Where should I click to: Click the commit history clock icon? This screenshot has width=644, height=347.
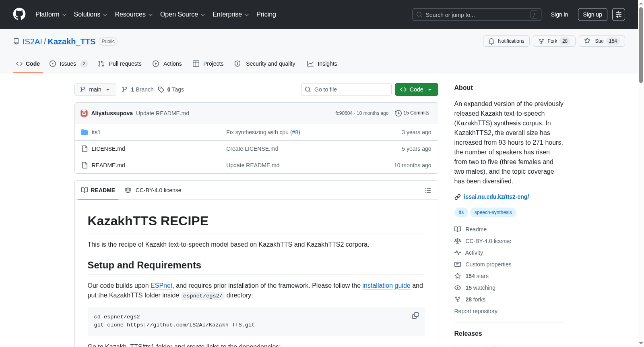398,113
